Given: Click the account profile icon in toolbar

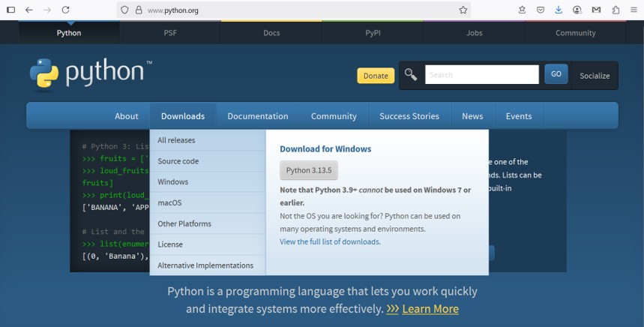Looking at the screenshot, I should coord(577,10).
